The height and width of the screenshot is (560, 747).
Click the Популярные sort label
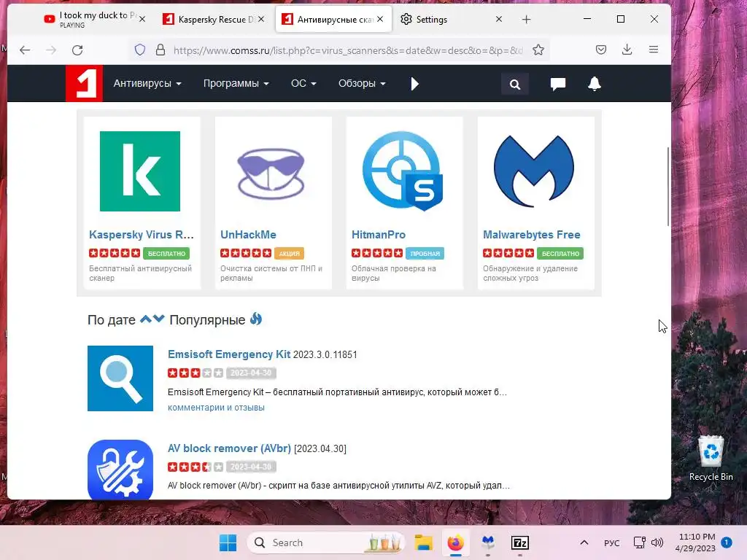point(207,319)
